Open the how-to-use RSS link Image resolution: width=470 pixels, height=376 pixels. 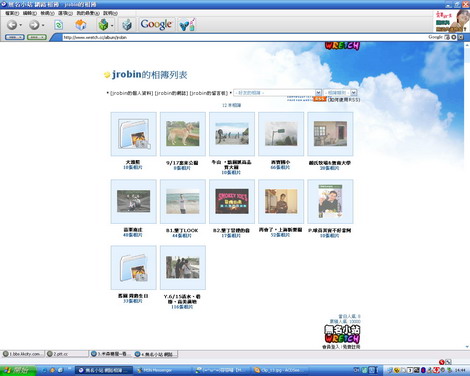[x=344, y=100]
